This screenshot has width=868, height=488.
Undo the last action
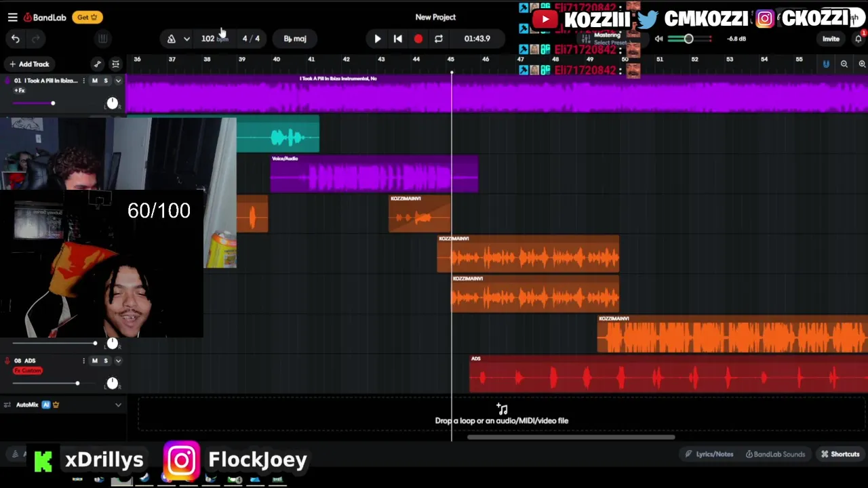(x=16, y=39)
